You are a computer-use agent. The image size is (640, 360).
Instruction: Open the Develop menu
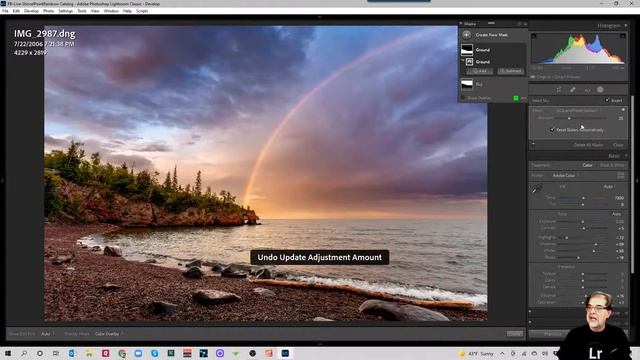pos(31,11)
